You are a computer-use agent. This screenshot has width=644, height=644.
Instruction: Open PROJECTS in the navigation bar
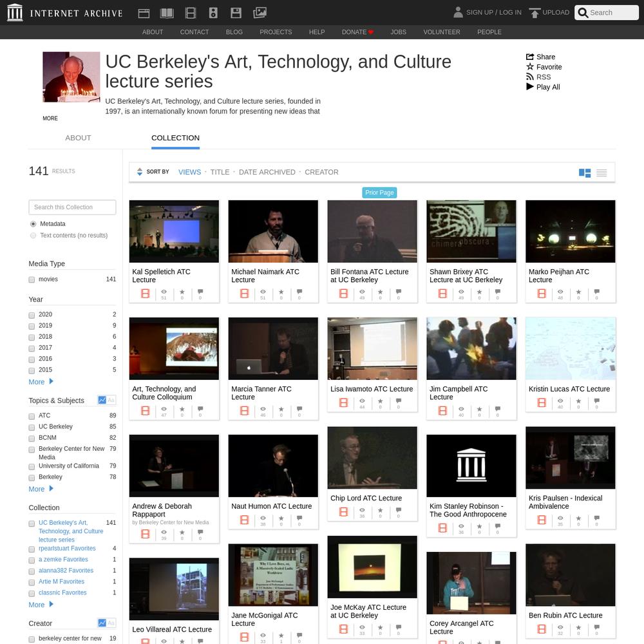click(276, 32)
